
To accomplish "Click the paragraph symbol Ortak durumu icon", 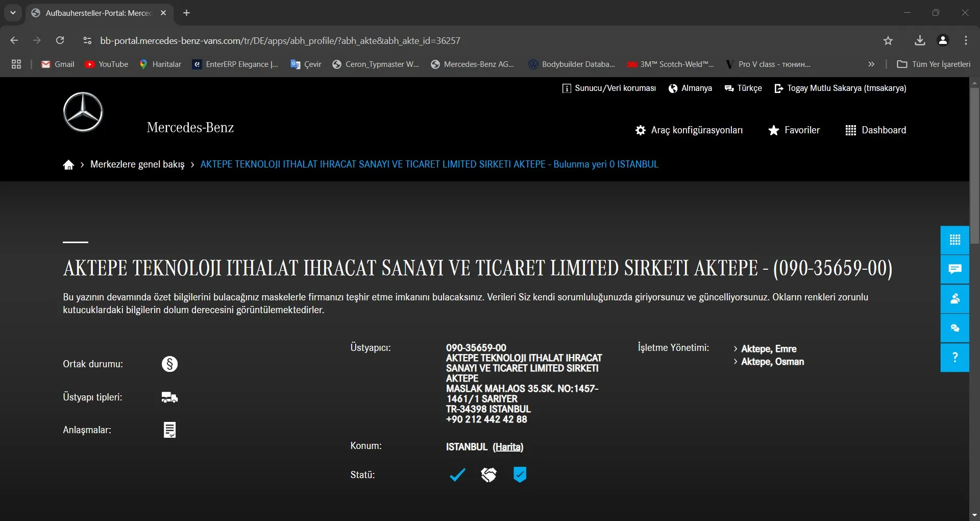I will (x=169, y=364).
